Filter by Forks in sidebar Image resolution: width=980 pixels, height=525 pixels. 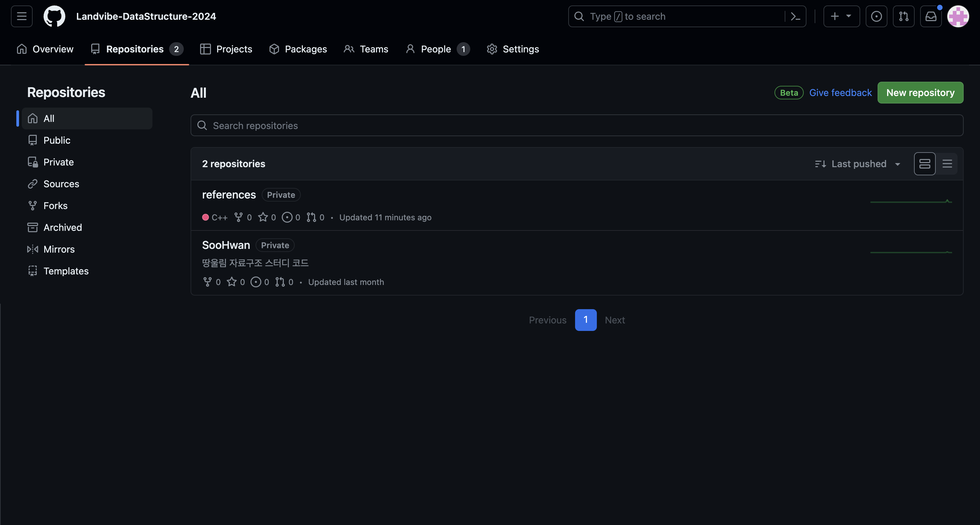(87, 206)
